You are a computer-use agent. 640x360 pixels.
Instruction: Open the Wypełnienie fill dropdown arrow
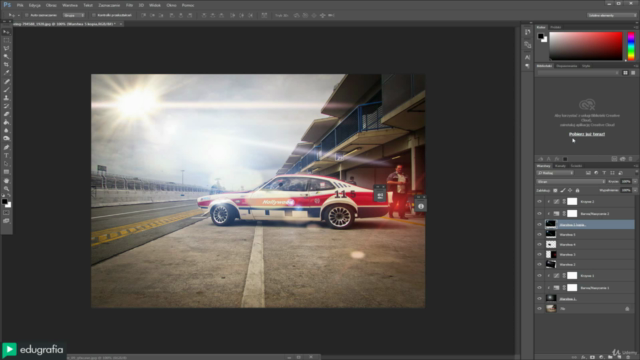(x=635, y=190)
